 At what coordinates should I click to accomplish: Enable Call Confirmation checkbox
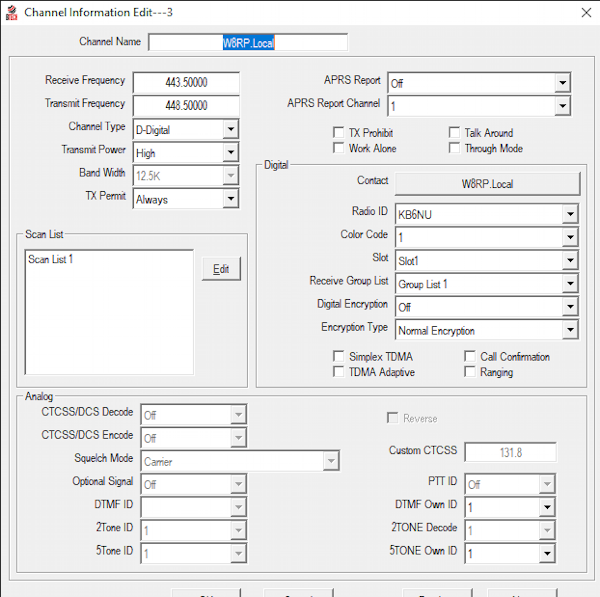(471, 357)
